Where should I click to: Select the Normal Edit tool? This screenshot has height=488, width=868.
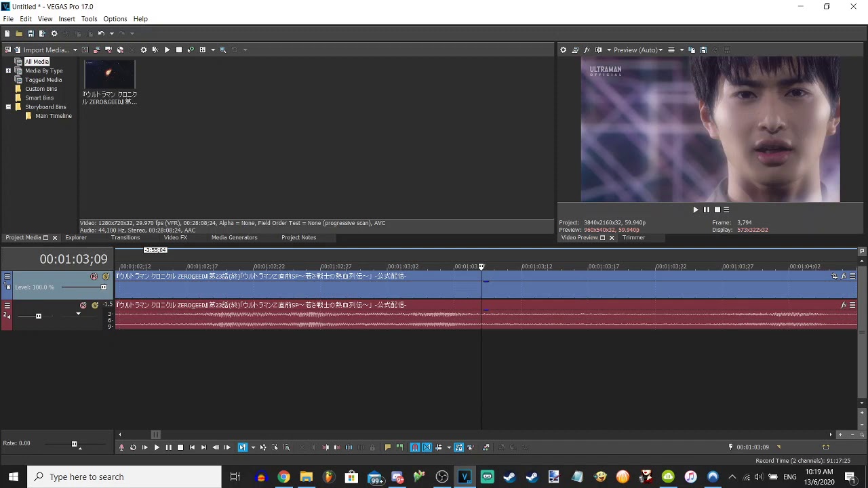[242, 447]
